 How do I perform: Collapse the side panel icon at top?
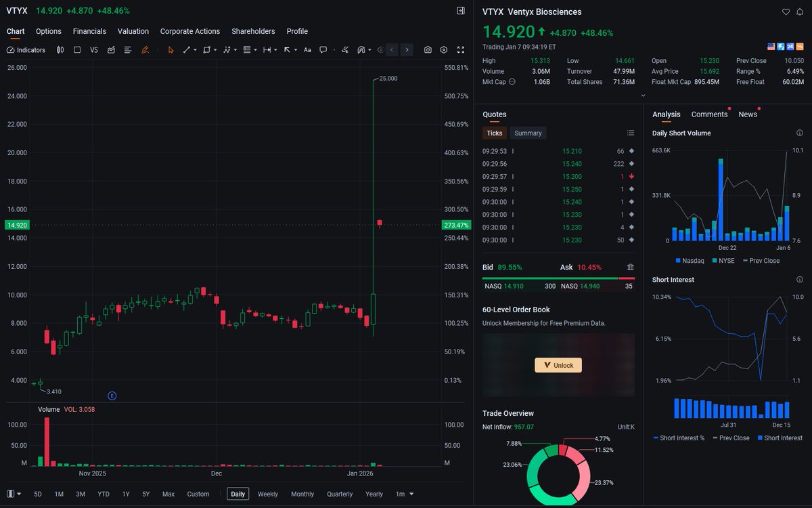pyautogui.click(x=461, y=11)
